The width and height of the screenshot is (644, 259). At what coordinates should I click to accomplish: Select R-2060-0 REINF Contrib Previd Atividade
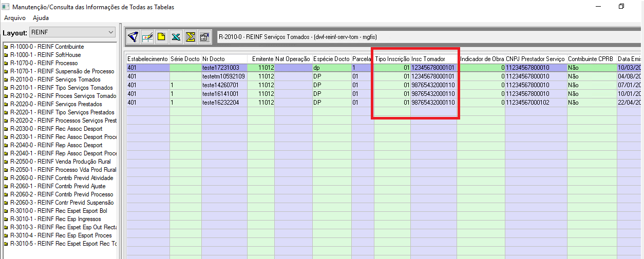[x=62, y=178]
